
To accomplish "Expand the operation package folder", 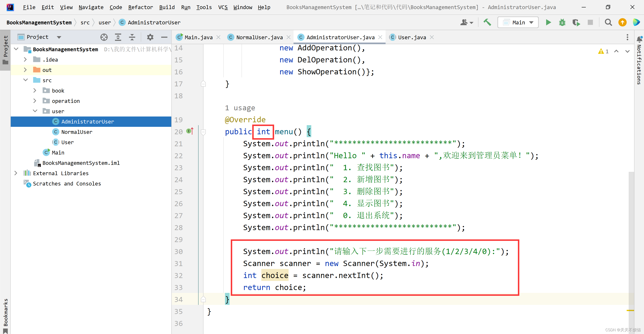I will (x=35, y=101).
